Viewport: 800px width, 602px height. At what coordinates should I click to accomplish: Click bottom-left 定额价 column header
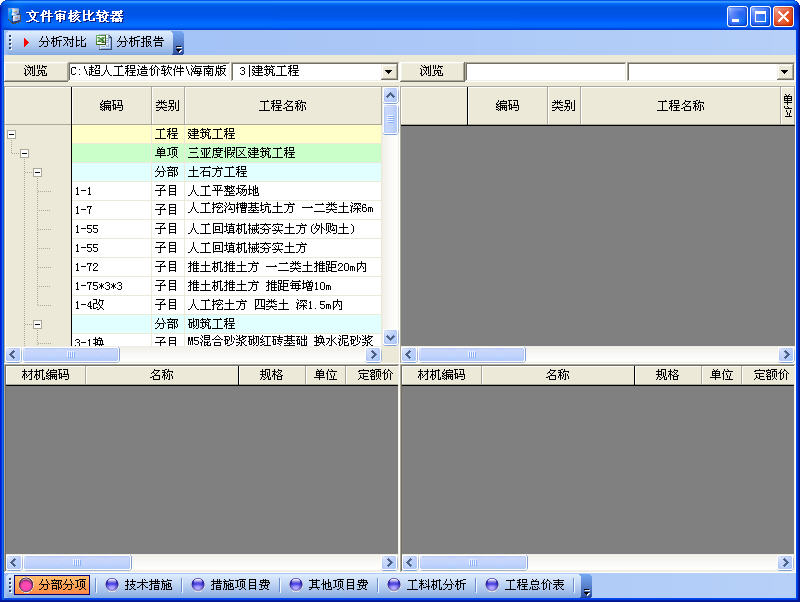tap(372, 375)
